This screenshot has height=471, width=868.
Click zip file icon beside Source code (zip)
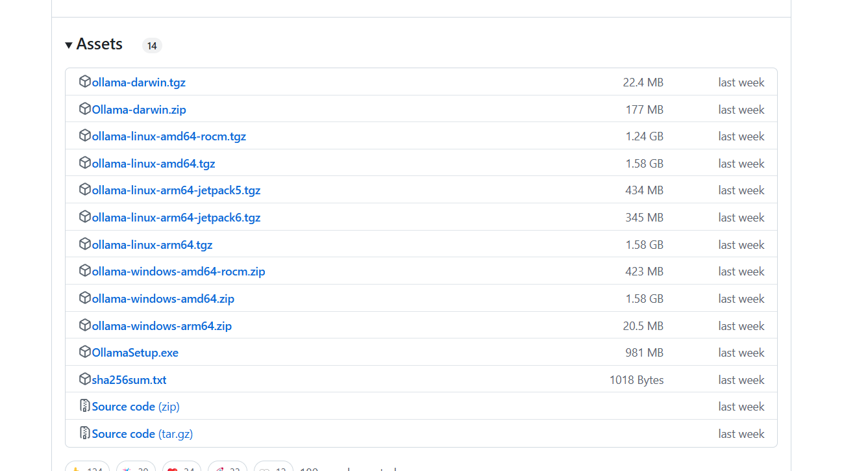click(x=85, y=406)
